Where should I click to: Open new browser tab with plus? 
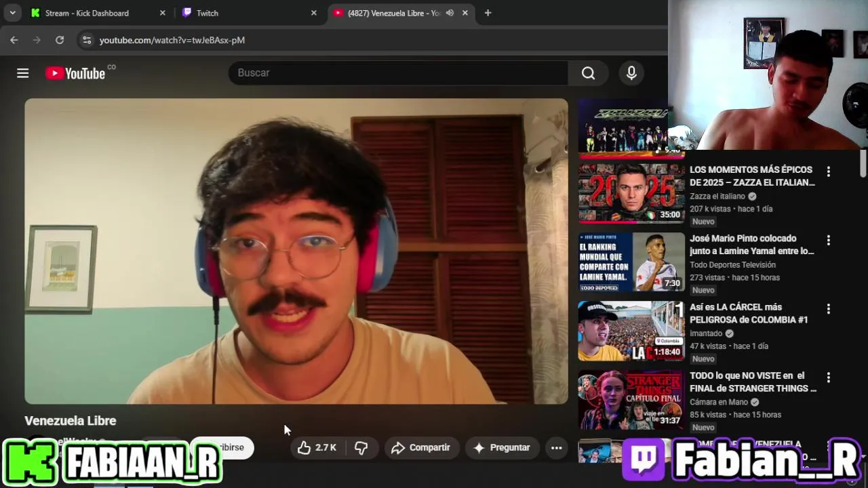488,13
